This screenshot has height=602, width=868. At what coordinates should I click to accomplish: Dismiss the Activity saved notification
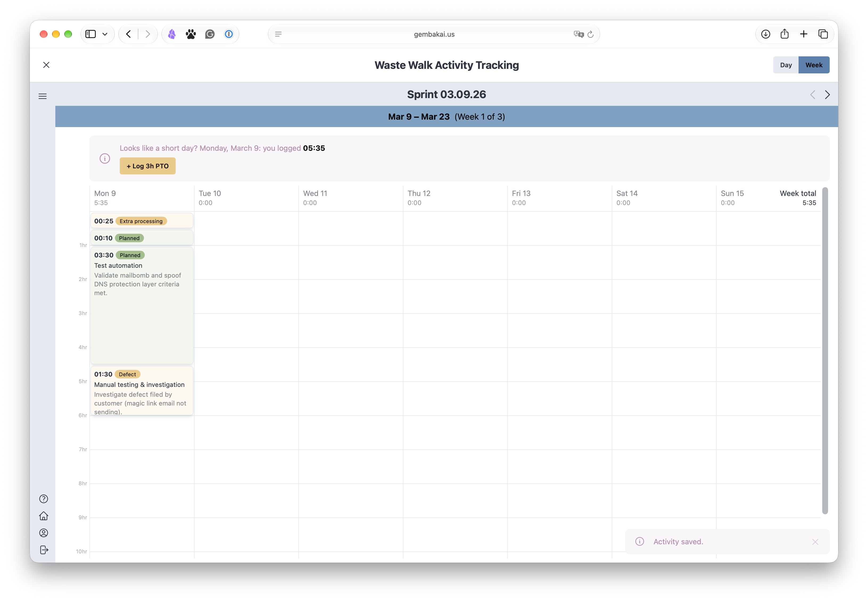[x=815, y=542]
